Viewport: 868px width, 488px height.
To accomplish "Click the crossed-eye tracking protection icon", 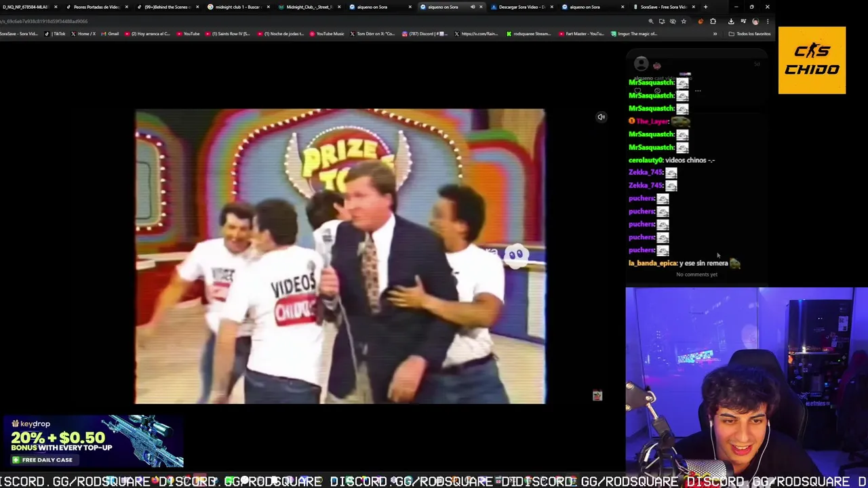I will coord(673,21).
